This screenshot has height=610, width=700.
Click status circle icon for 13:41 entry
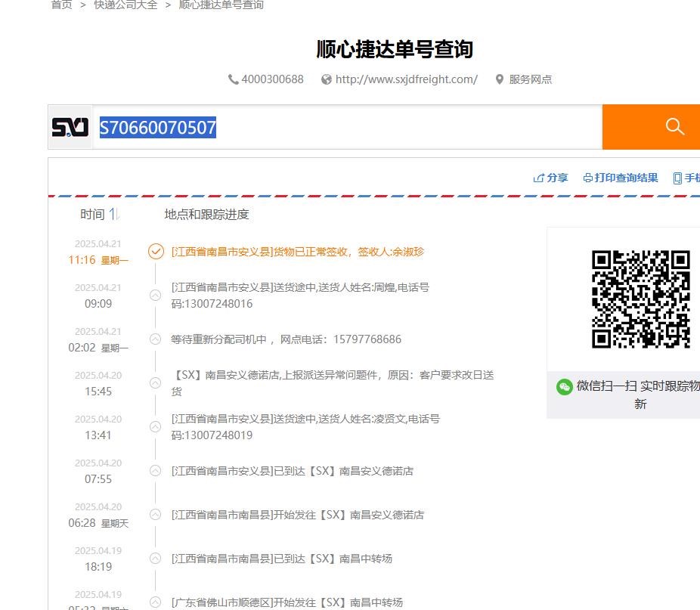[x=156, y=426]
